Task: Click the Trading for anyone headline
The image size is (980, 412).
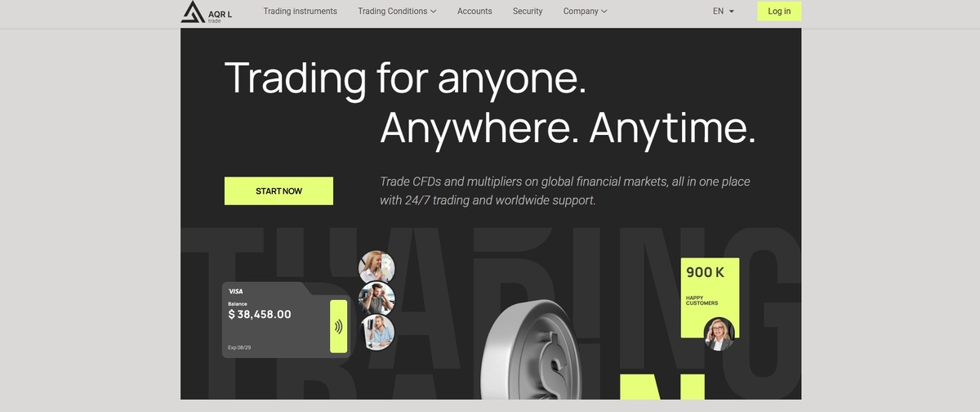Action: [405, 78]
